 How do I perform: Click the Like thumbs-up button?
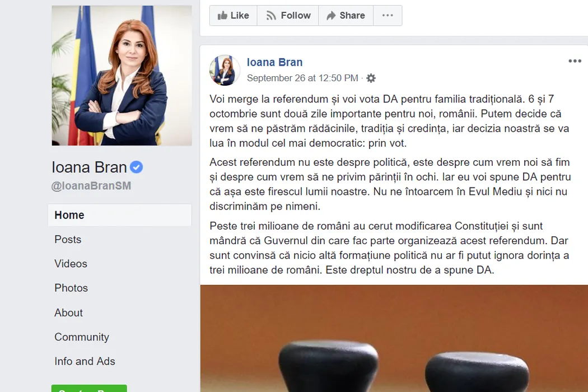point(234,15)
